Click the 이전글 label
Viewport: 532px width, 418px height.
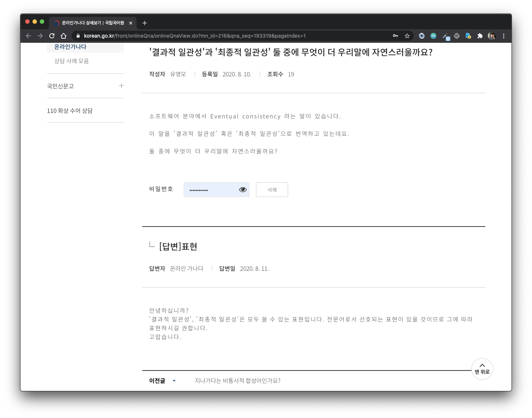pos(157,381)
